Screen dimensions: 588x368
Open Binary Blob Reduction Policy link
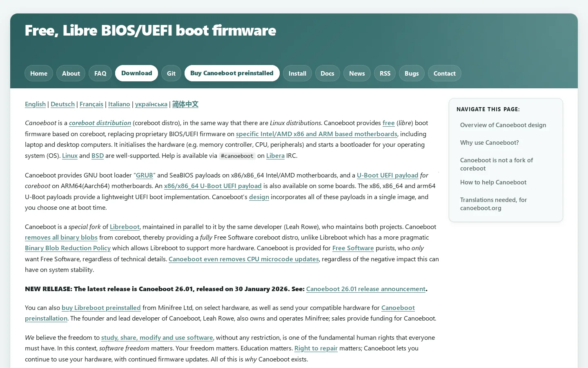(68, 248)
